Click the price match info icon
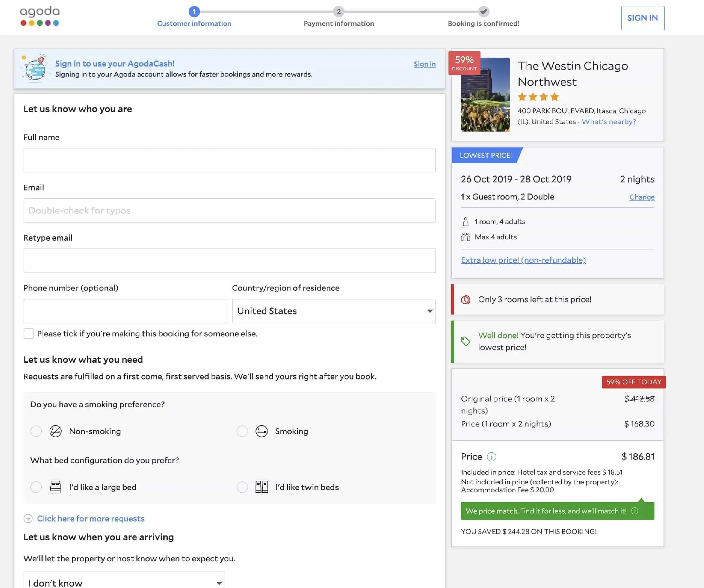This screenshot has height=588, width=704. [635, 511]
